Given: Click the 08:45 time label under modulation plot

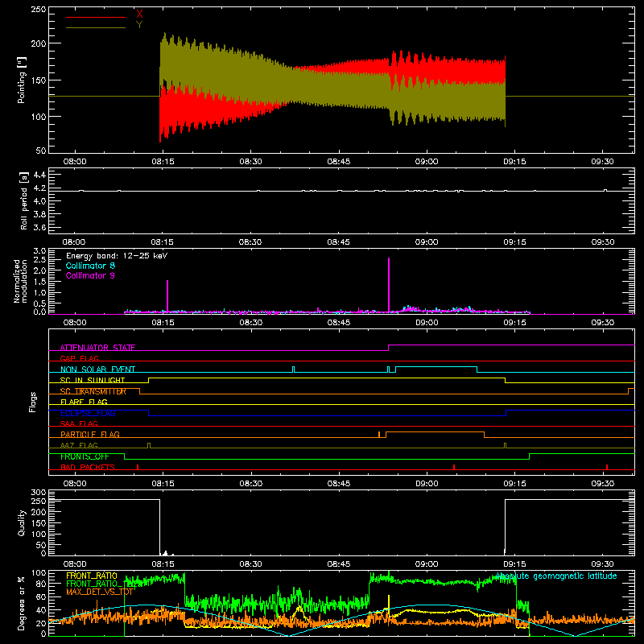Looking at the screenshot, I should tap(339, 323).
